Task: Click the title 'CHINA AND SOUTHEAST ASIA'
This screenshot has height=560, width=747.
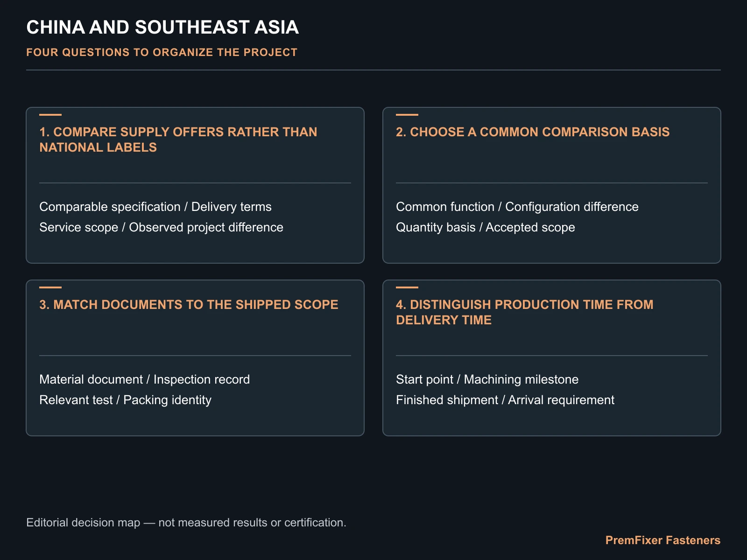Action: [162, 28]
